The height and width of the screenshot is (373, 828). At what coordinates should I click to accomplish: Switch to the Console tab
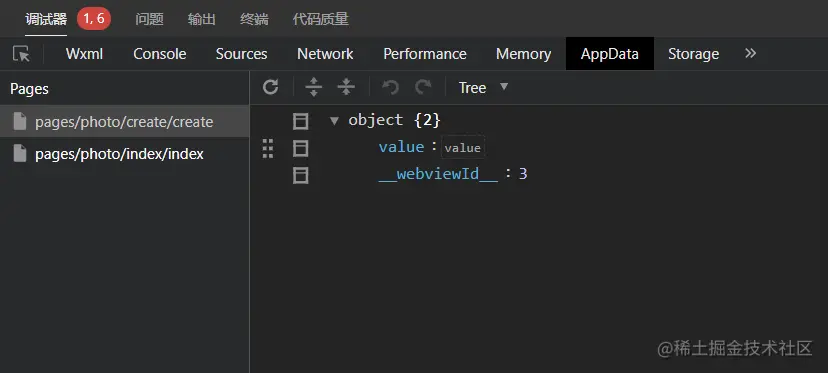point(159,54)
